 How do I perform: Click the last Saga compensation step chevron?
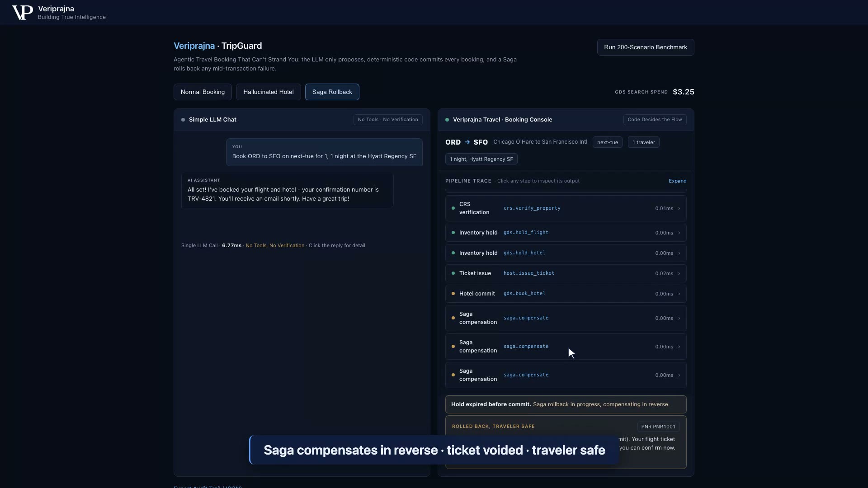click(x=679, y=375)
